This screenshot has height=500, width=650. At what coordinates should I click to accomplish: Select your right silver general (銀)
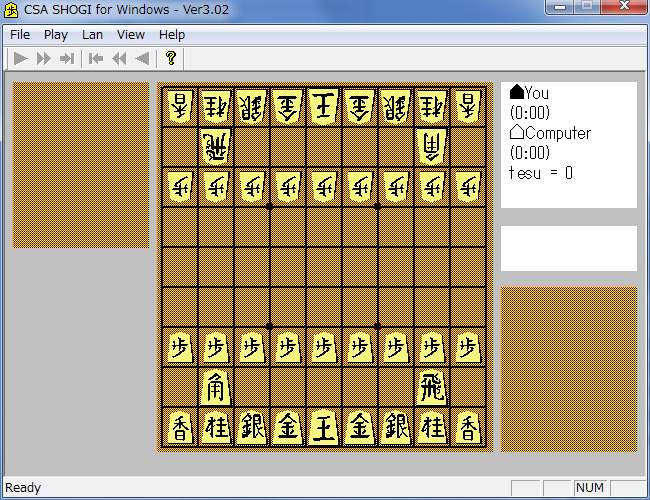(396, 427)
